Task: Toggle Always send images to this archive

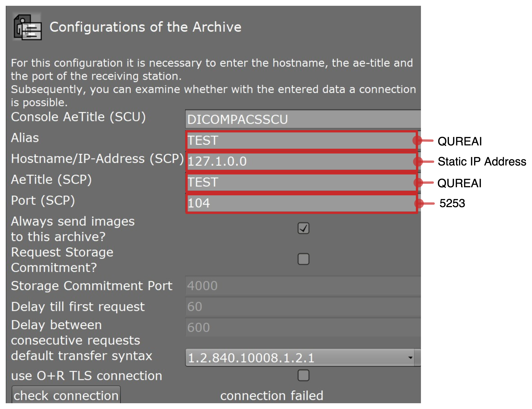Action: tap(303, 228)
